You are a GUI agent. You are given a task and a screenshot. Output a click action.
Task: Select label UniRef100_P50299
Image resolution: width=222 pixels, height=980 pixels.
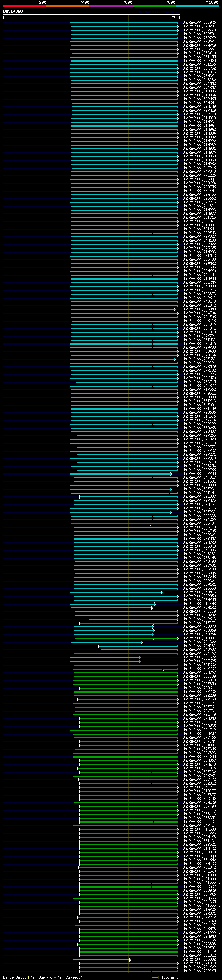pyautogui.click(x=199, y=424)
